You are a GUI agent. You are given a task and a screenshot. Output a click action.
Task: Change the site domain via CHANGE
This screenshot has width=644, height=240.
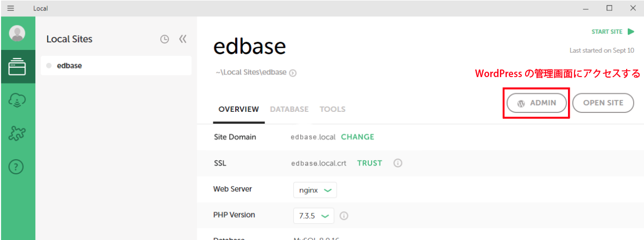[357, 137]
